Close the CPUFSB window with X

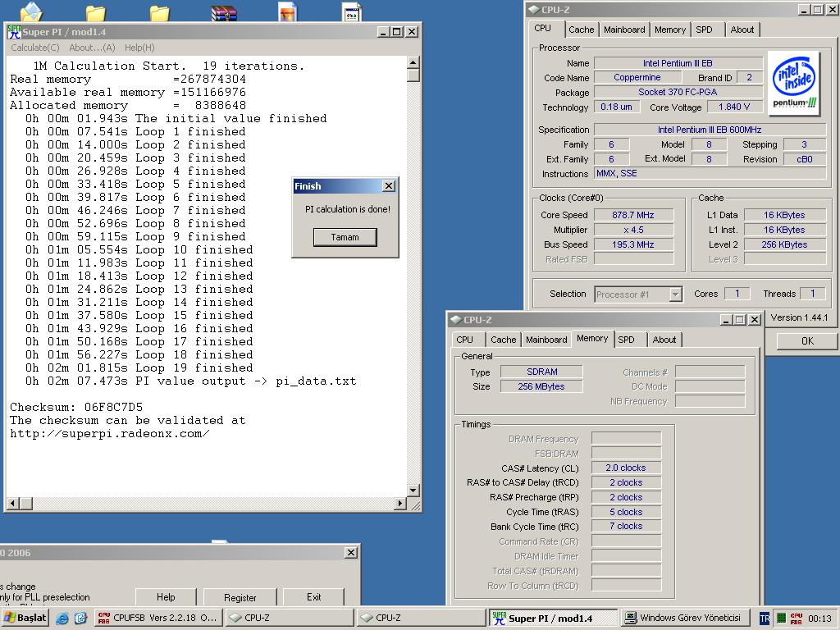(351, 552)
